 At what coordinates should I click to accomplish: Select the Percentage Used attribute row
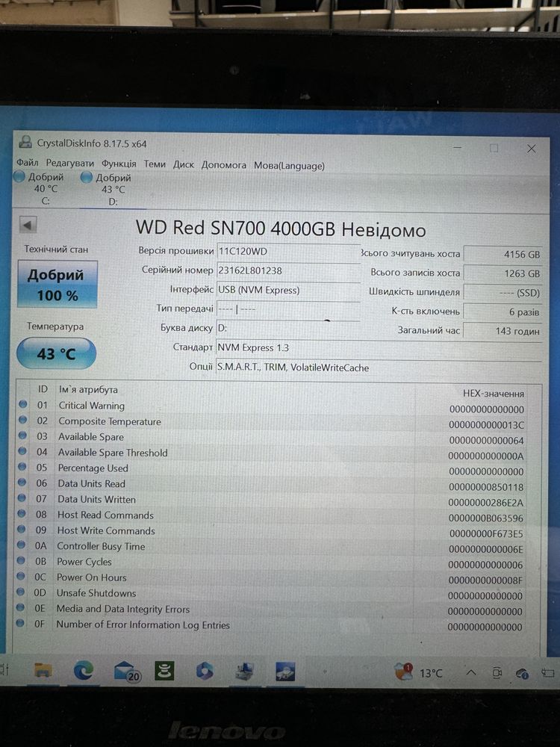pos(273,469)
